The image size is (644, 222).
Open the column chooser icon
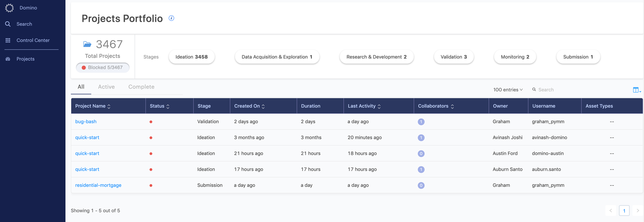[636, 90]
